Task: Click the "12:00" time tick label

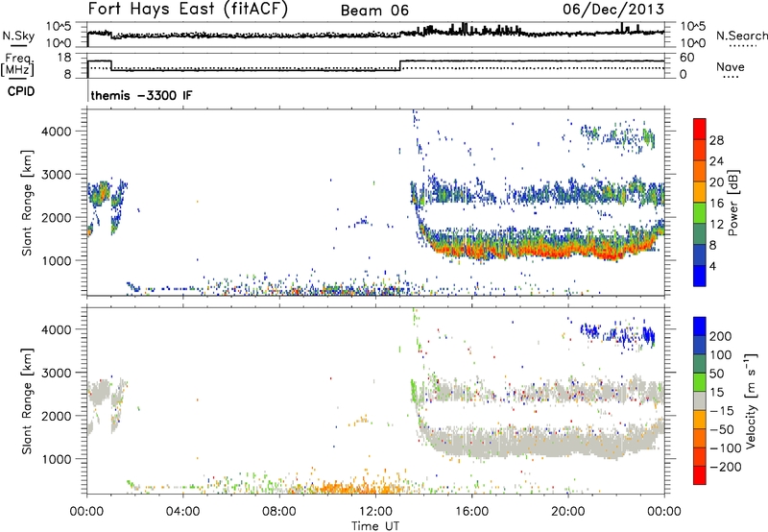Action: (x=375, y=512)
